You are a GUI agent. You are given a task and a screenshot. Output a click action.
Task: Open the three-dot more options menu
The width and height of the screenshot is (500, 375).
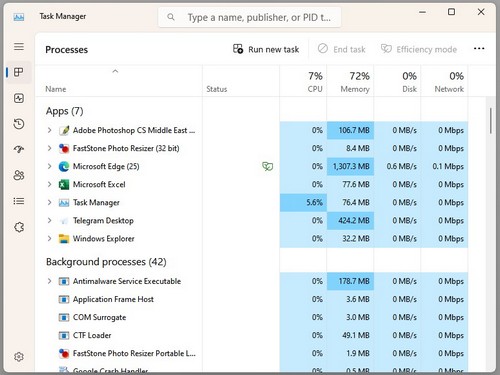tap(479, 49)
